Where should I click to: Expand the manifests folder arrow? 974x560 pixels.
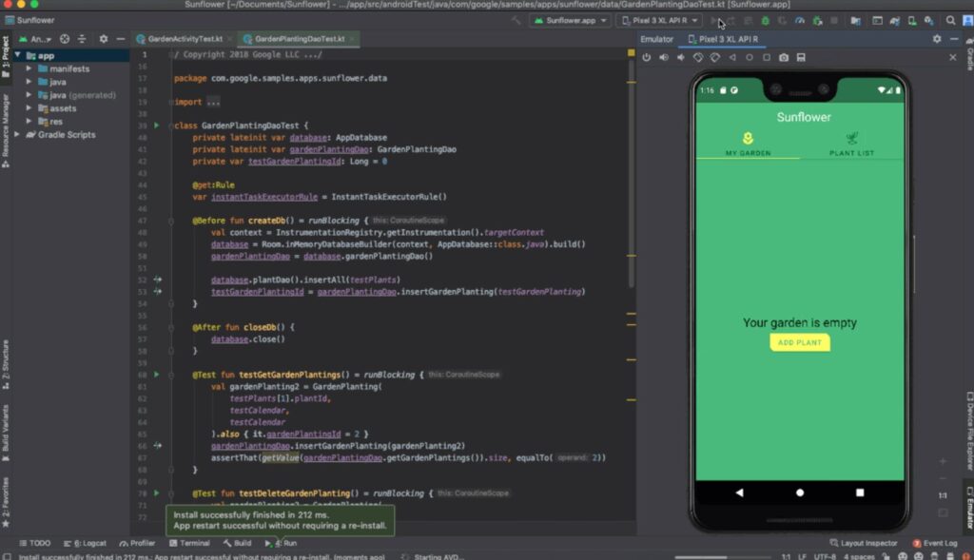29,68
